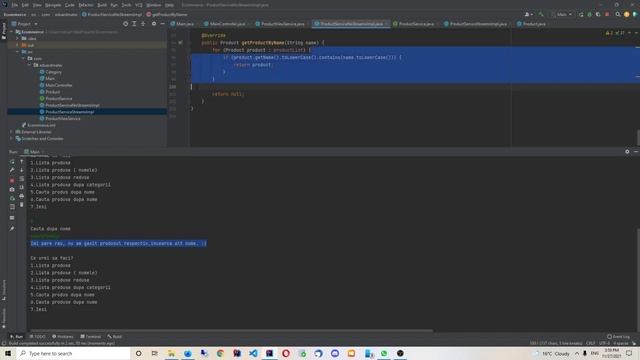Open the TODO tool window
Image resolution: width=640 pixels, height=360 pixels.
(x=38, y=337)
